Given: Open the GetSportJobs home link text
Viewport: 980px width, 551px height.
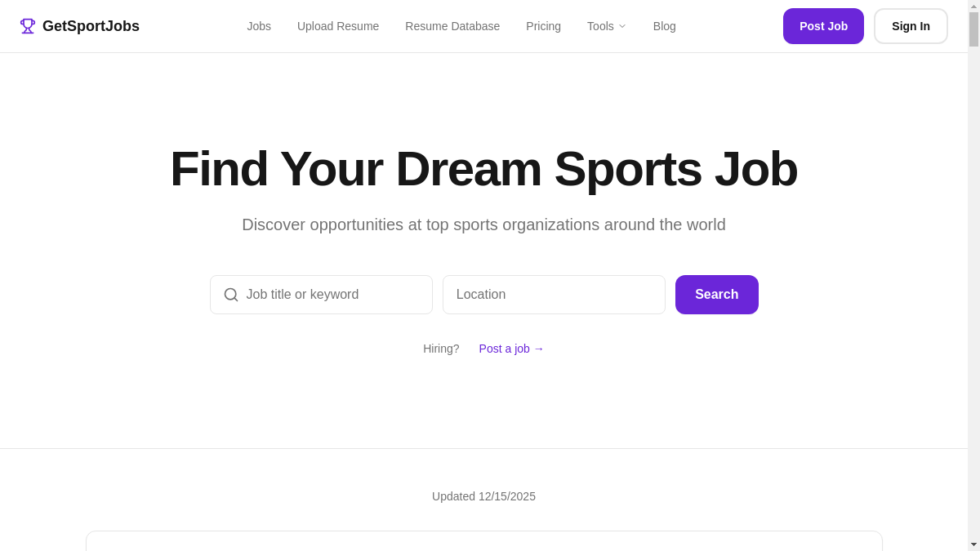Looking at the screenshot, I should 91,26.
